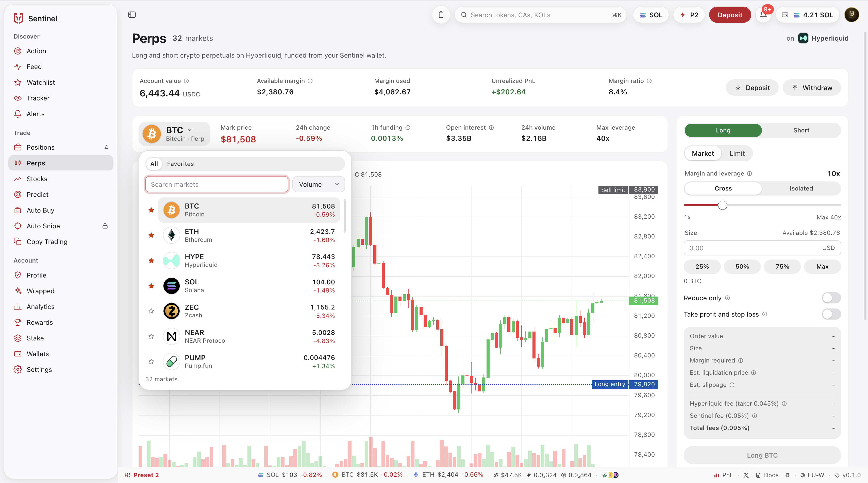Open the P2 preset selector

[689, 15]
